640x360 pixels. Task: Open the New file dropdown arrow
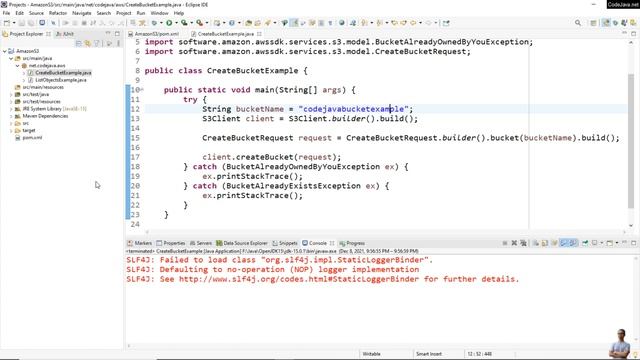coord(14,23)
